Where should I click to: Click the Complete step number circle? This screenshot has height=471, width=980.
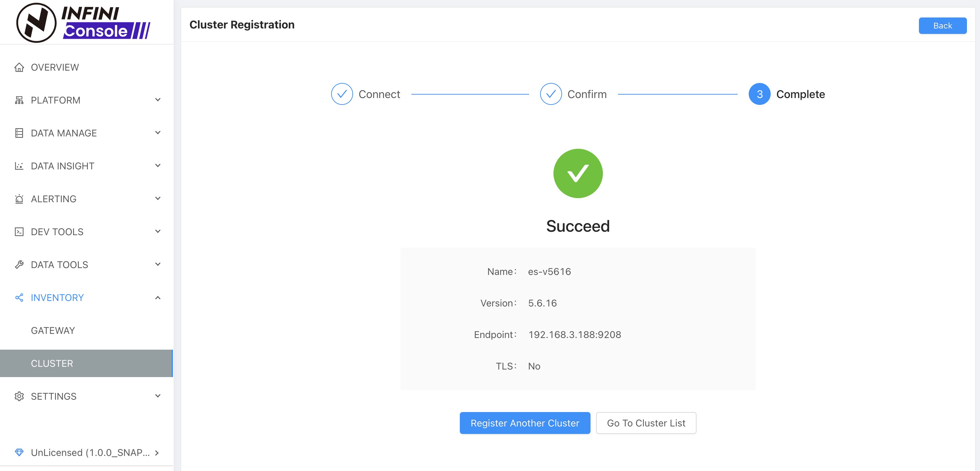759,94
